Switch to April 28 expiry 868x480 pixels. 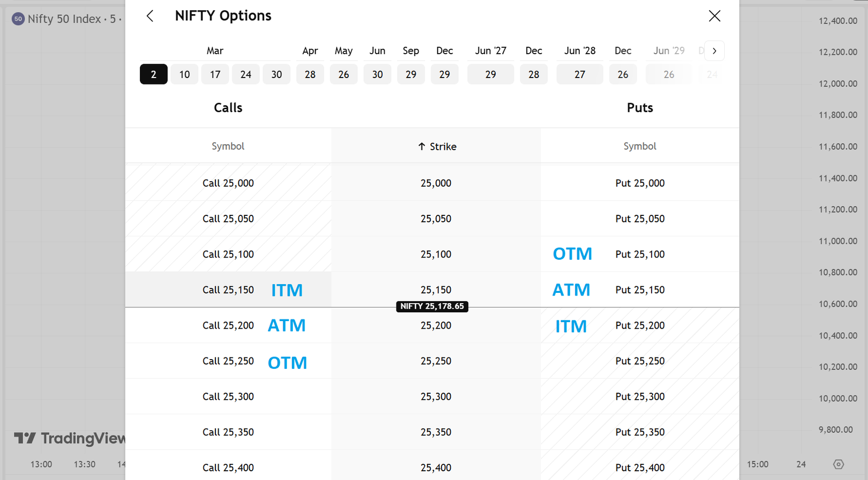pyautogui.click(x=310, y=74)
